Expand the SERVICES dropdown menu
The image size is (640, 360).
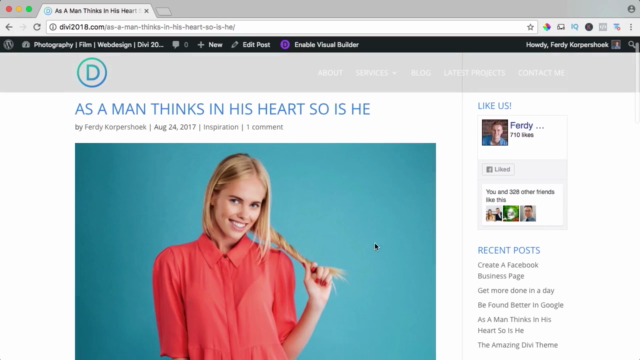[x=376, y=73]
